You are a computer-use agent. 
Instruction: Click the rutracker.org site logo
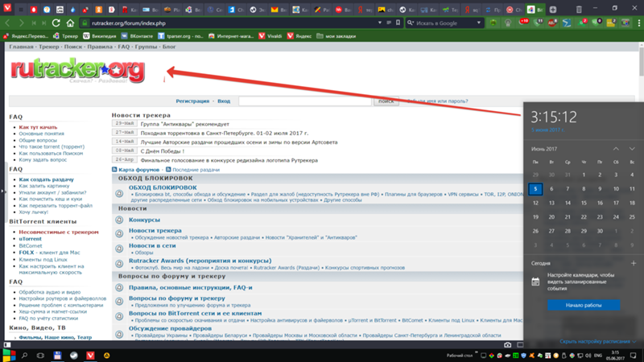pos(77,70)
